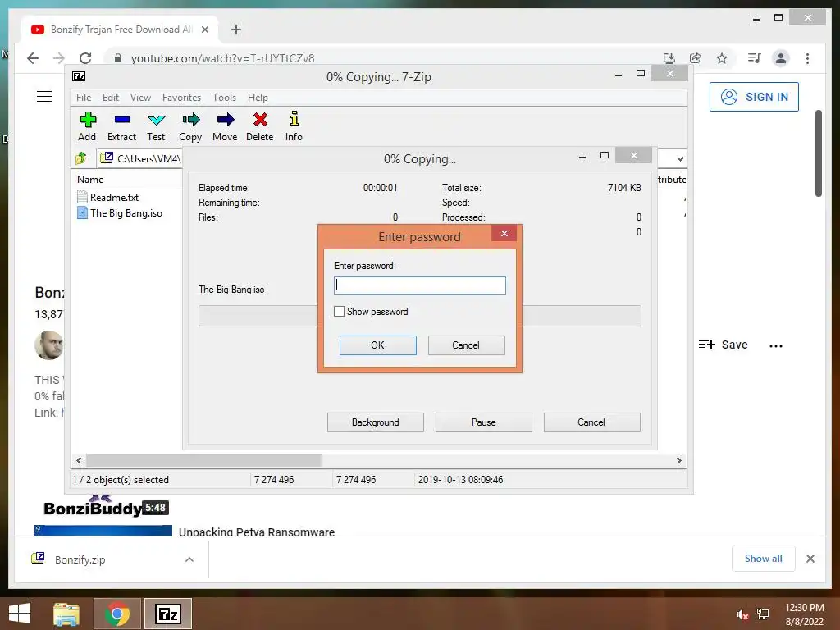Bookmark this page with the star icon

click(722, 58)
